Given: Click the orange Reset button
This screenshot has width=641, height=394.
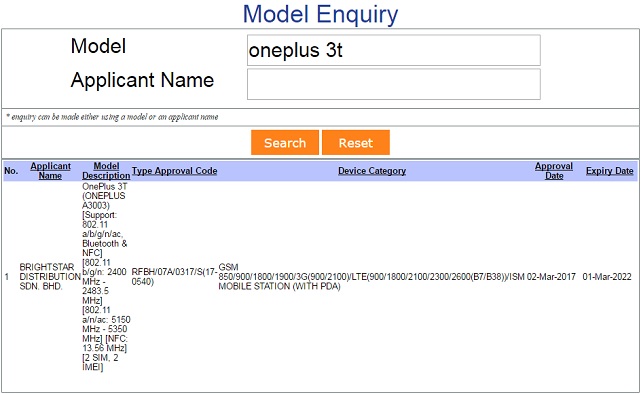Looking at the screenshot, I should 356,143.
